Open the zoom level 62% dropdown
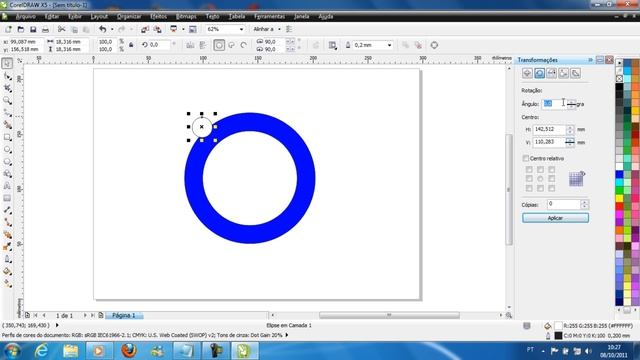The width and height of the screenshot is (640, 360). pos(241,29)
